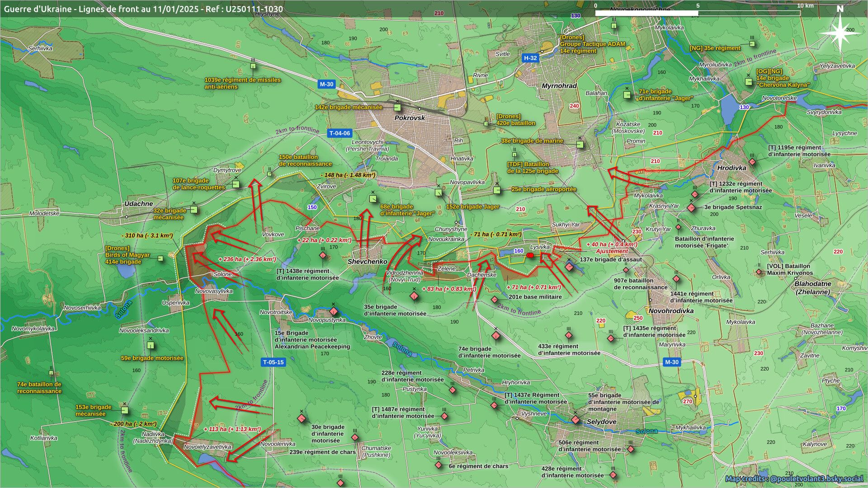
Task: Click the 15e Brigade Alexandrian Peacekeeping label
Action: (312, 340)
